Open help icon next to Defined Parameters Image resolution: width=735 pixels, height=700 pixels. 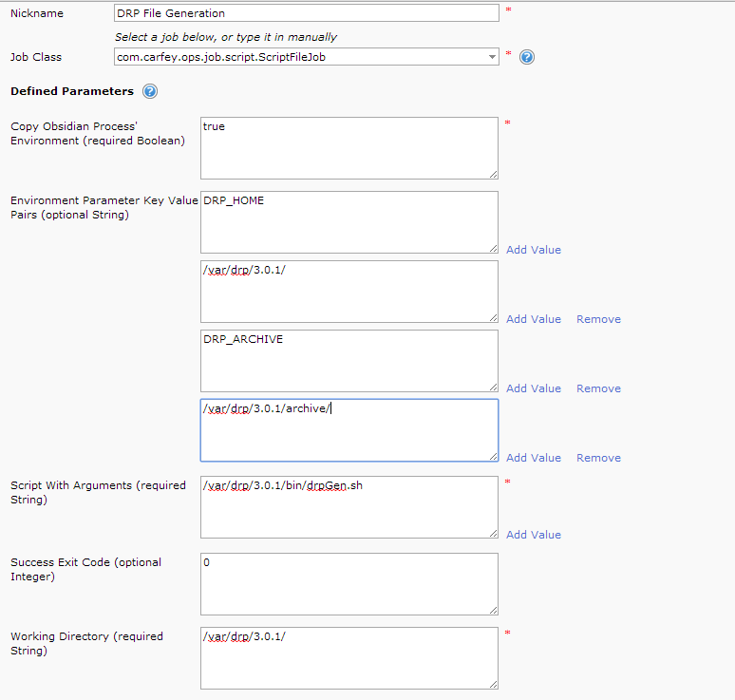click(x=149, y=91)
